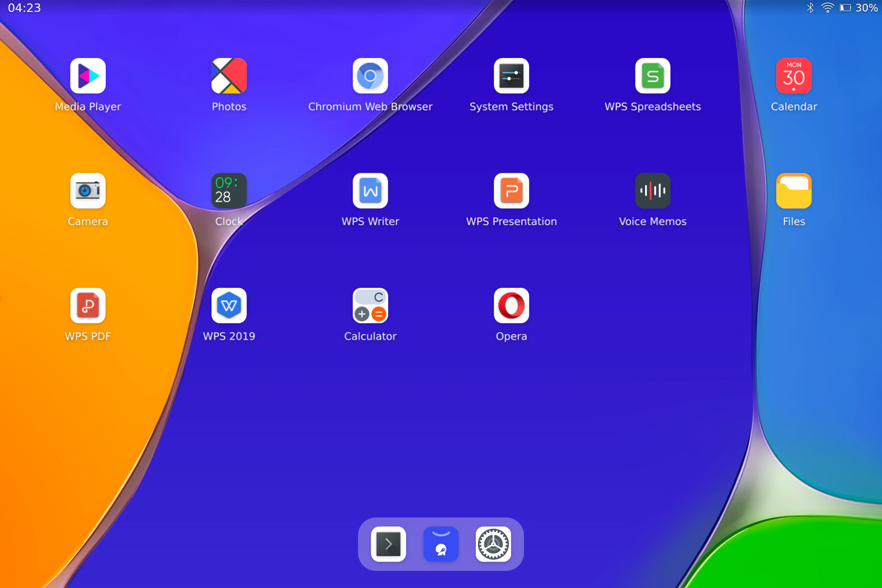Open System Settings
This screenshot has height=588, width=882.
511,76
